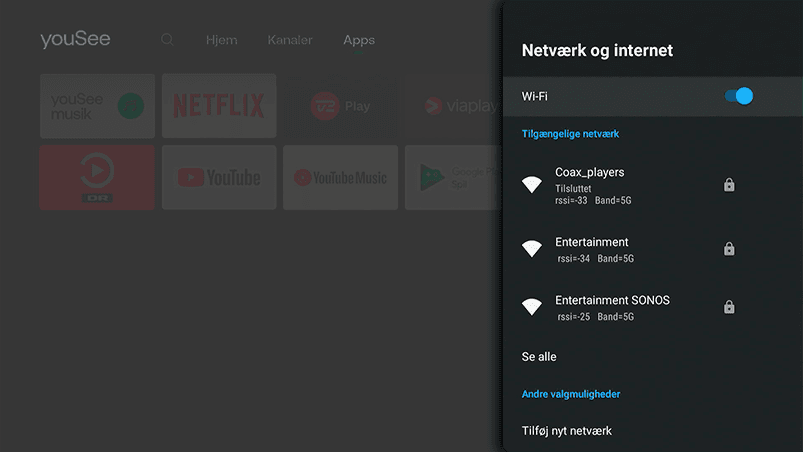Click the lock icon beside Entertainment SONOS

coord(729,307)
